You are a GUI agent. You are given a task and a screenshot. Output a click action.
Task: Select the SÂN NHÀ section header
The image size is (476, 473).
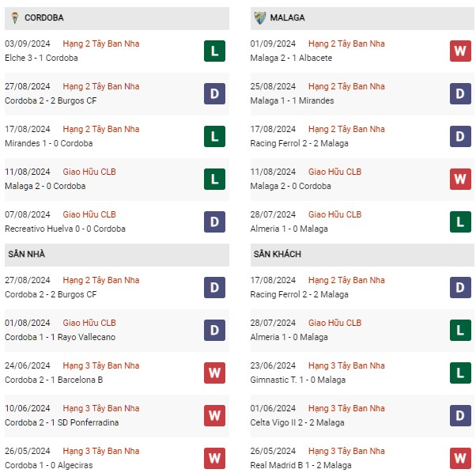tap(117, 255)
